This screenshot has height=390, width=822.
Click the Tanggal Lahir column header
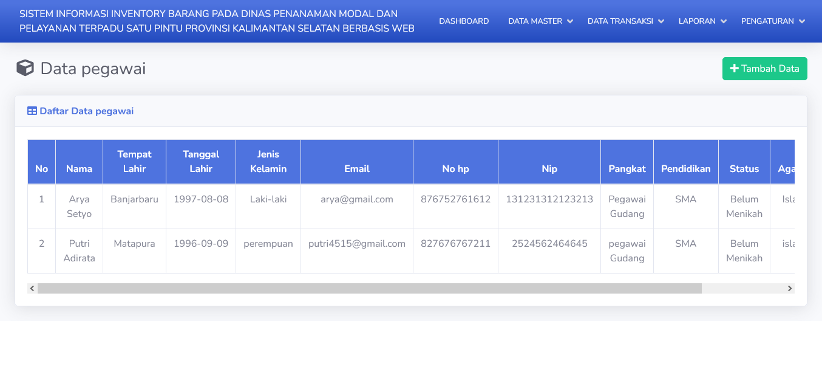tap(201, 162)
